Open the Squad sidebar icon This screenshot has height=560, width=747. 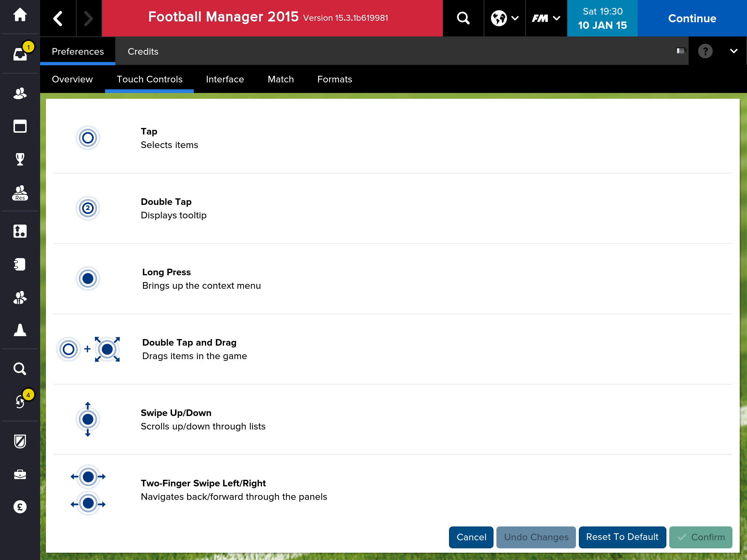coord(20,94)
